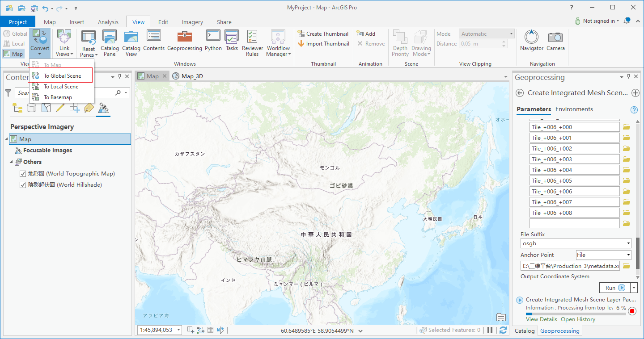Image resolution: width=644 pixels, height=339 pixels.
Task: Open the map scale dropdown
Action: (x=178, y=330)
